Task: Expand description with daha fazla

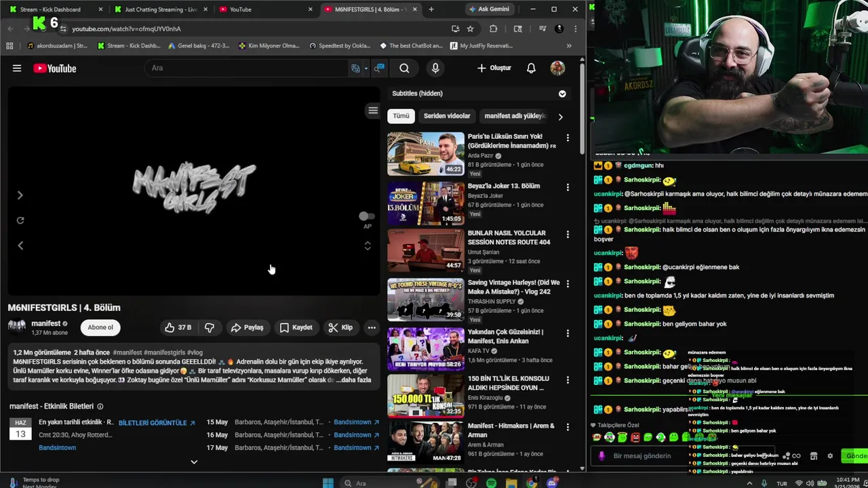Action: click(x=352, y=380)
